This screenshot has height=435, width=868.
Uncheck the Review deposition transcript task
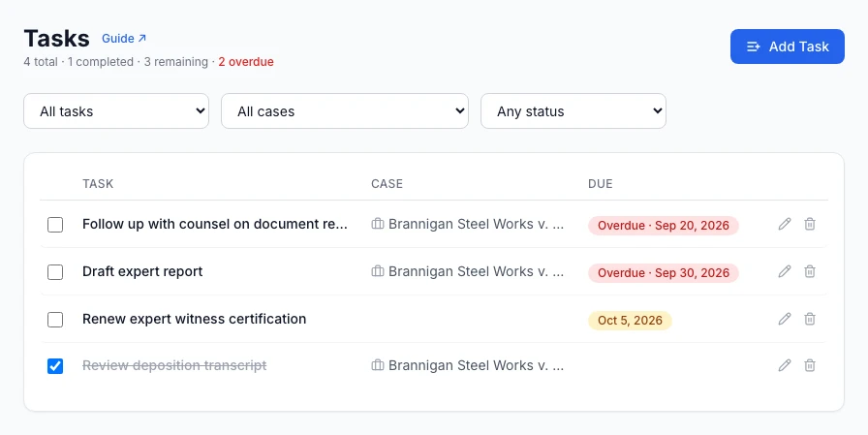[x=55, y=366]
